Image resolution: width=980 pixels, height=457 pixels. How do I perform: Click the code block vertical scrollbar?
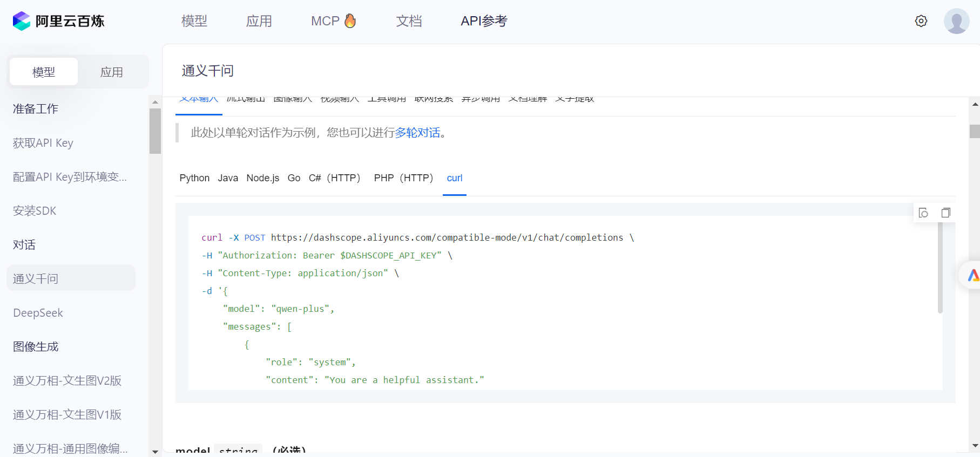coord(940,267)
